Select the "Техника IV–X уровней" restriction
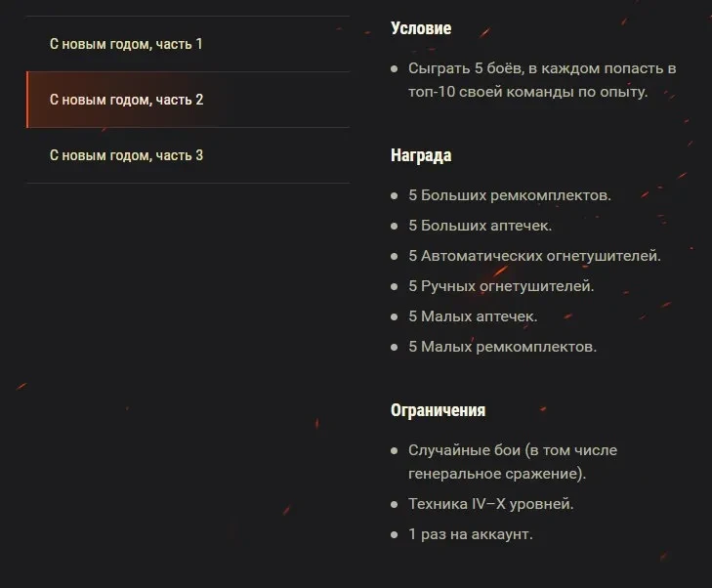The image size is (712, 588). point(490,504)
